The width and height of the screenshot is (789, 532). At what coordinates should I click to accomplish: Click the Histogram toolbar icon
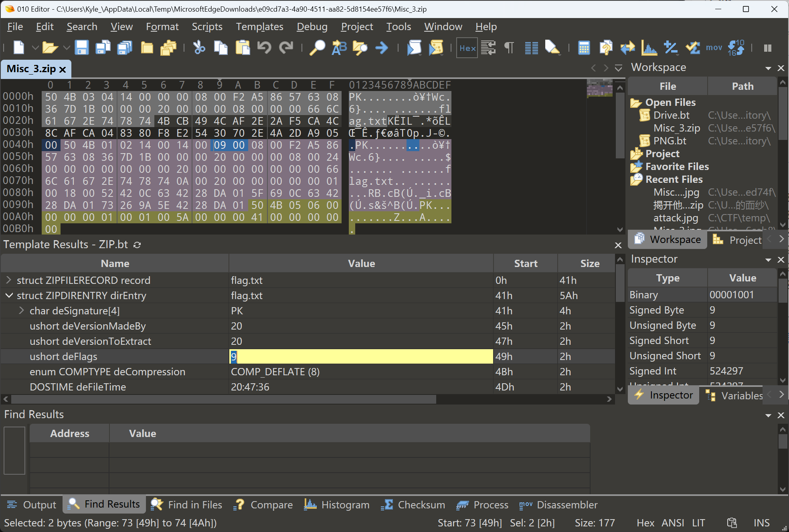point(649,48)
